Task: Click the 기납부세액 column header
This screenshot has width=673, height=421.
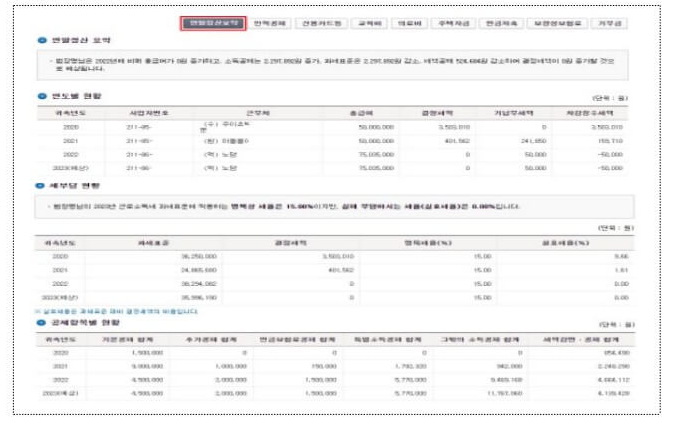Action: pyautogui.click(x=513, y=113)
